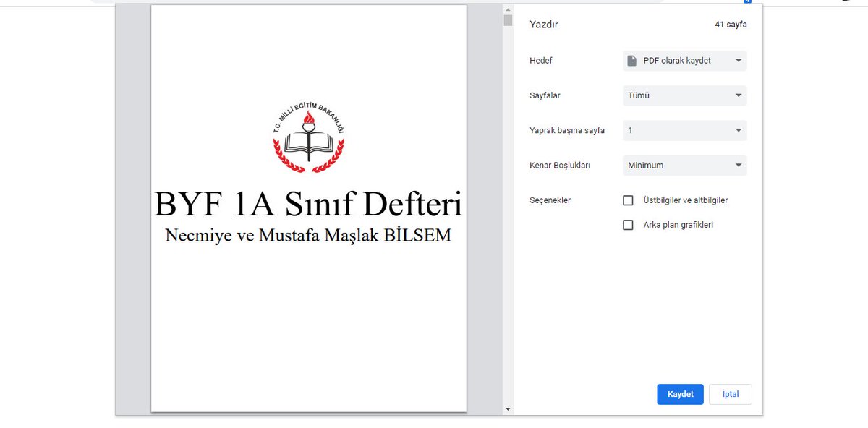Click the Kenar Boşlukları label
868x428 pixels.
click(560, 166)
